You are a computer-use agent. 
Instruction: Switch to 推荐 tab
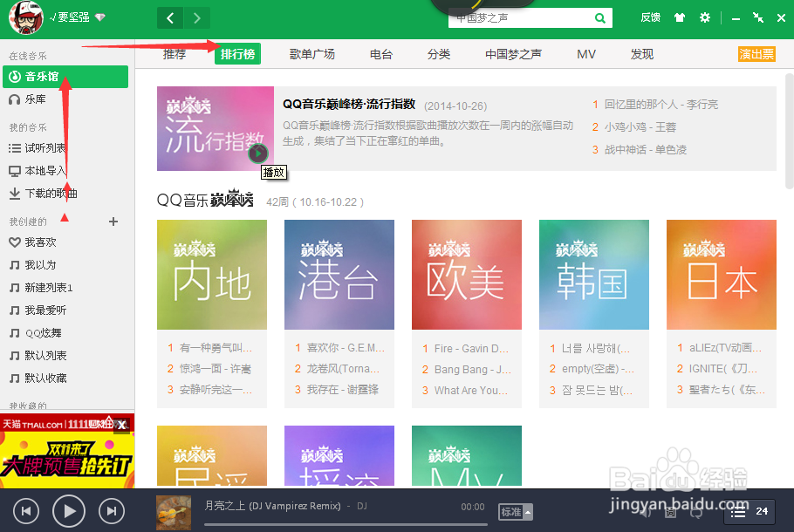(x=175, y=54)
